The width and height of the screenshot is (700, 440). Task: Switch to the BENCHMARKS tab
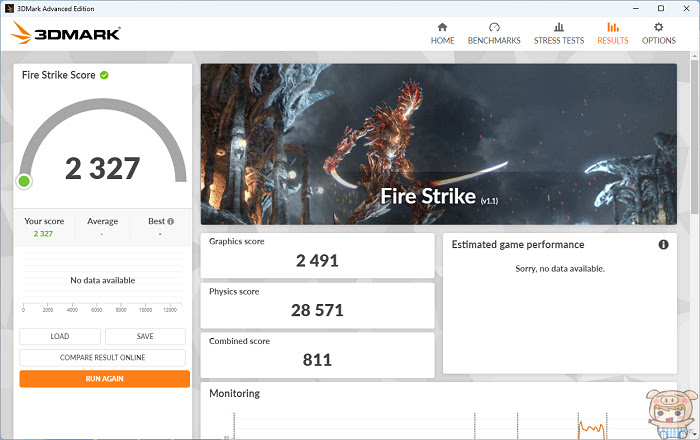click(494, 41)
